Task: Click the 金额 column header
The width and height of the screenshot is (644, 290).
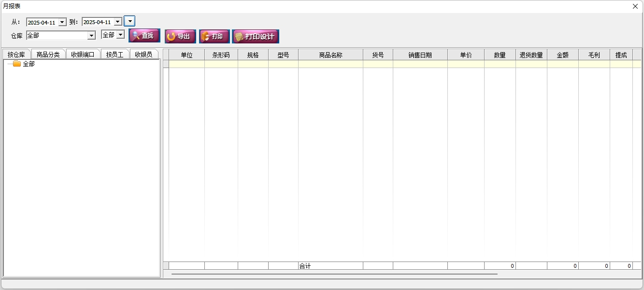Action: coord(563,55)
